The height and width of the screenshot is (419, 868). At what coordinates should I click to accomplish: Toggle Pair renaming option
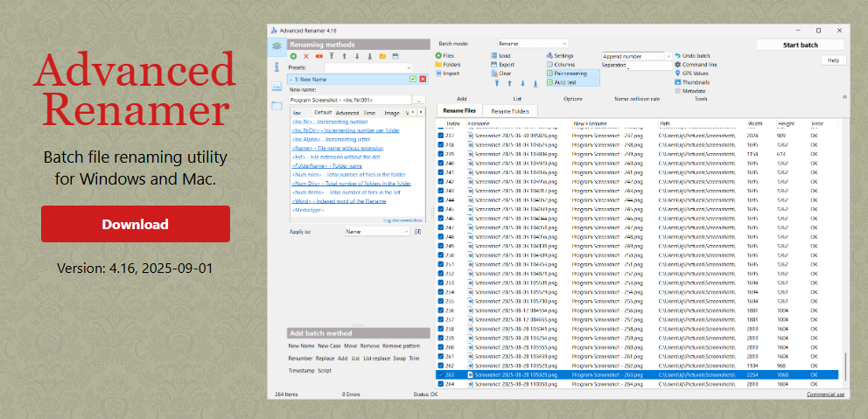pyautogui.click(x=572, y=73)
